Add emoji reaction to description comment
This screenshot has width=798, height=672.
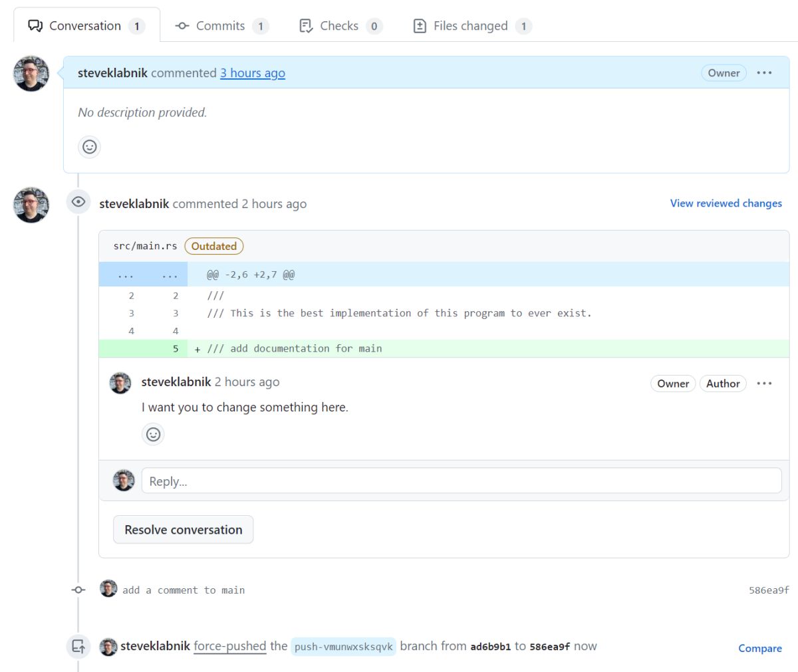click(x=89, y=146)
